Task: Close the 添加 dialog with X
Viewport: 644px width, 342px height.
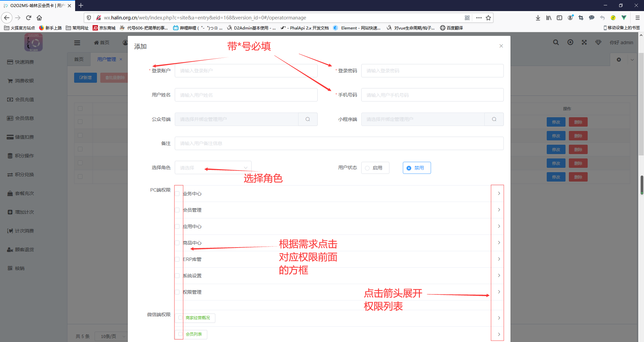Action: pos(501,46)
